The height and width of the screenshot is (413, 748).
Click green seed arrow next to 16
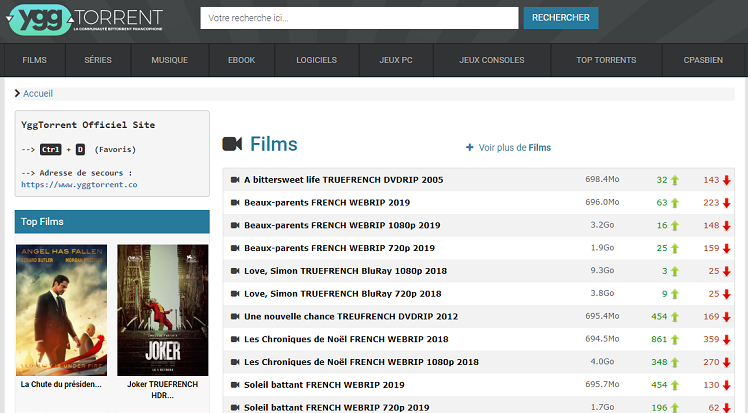coord(675,226)
